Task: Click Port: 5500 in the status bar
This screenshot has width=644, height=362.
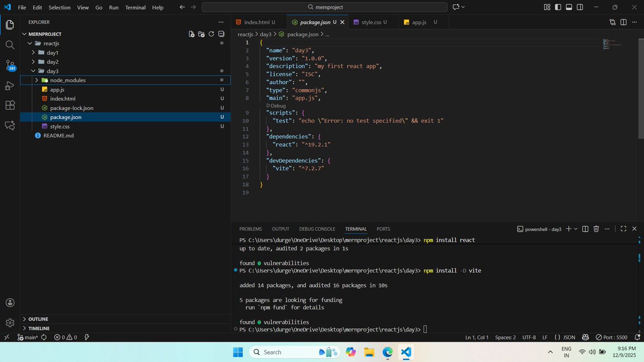Action: coord(612,337)
